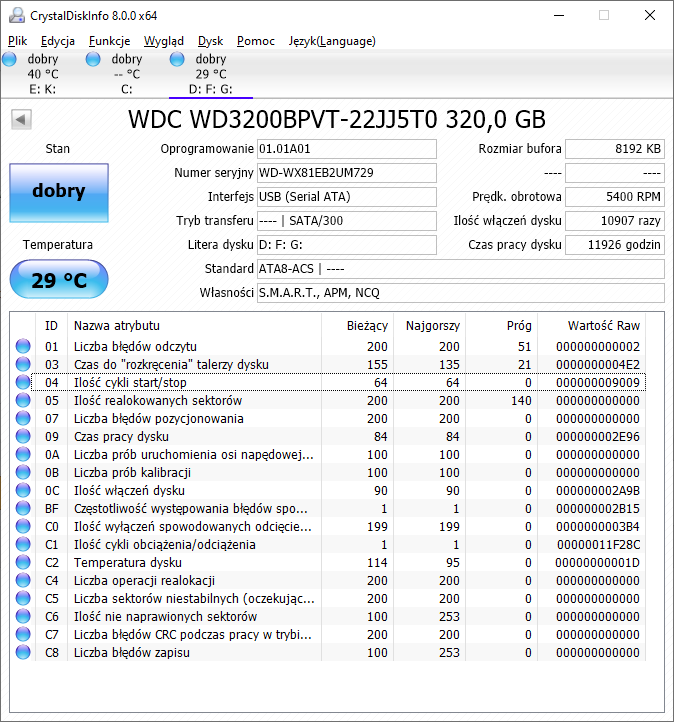This screenshot has width=674, height=722.
Task: Click the power-on hours 11926 godzin
Action: 615,245
